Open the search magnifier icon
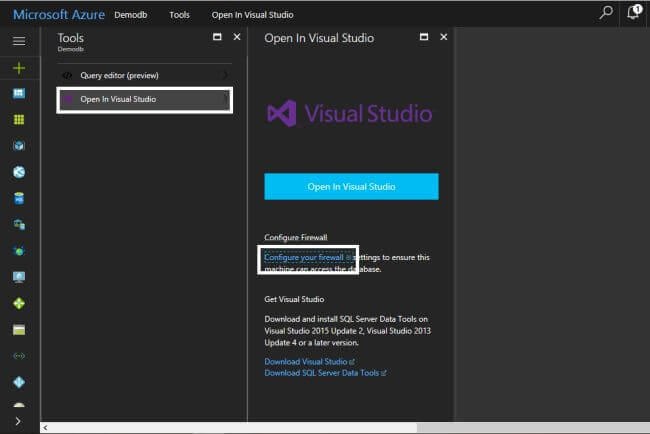 click(606, 13)
